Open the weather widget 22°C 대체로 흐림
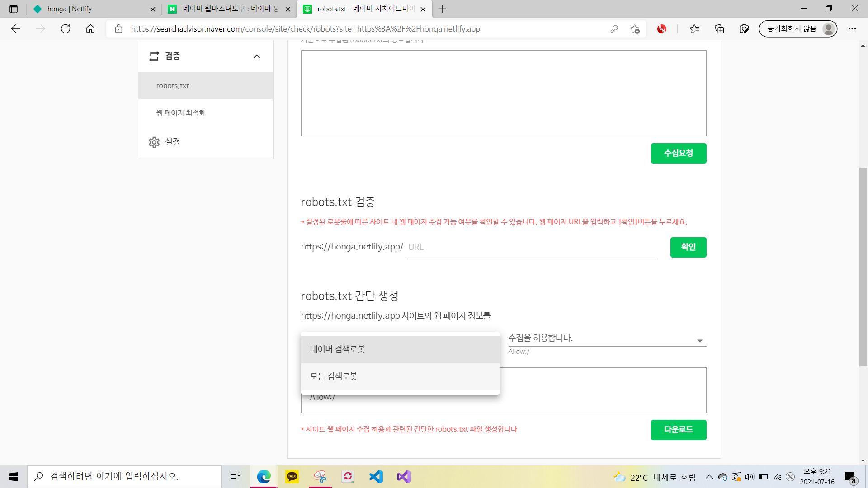The image size is (868, 488). point(655,477)
